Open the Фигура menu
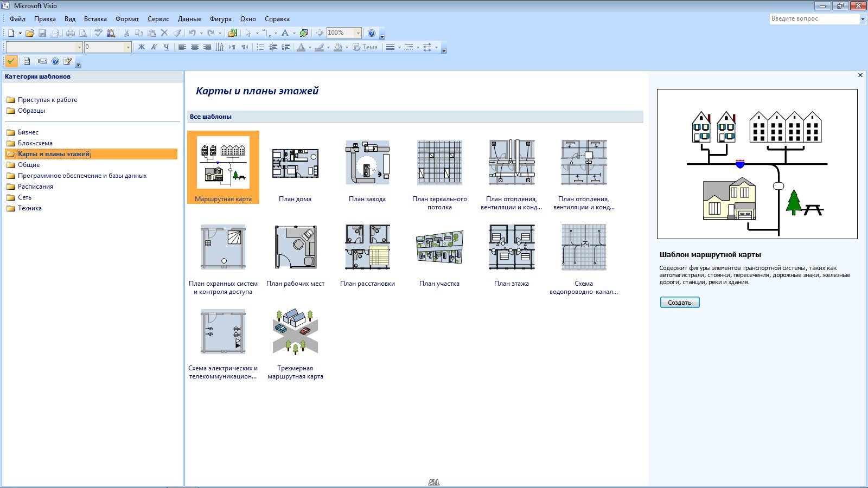The width and height of the screenshot is (868, 488). 221,19
